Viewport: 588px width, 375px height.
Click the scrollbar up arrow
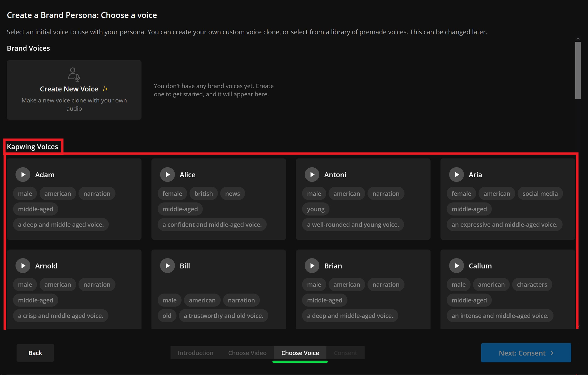coord(578,39)
